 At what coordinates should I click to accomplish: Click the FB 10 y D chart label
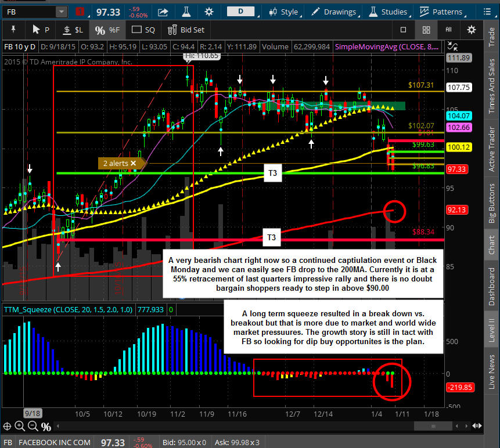(x=20, y=47)
